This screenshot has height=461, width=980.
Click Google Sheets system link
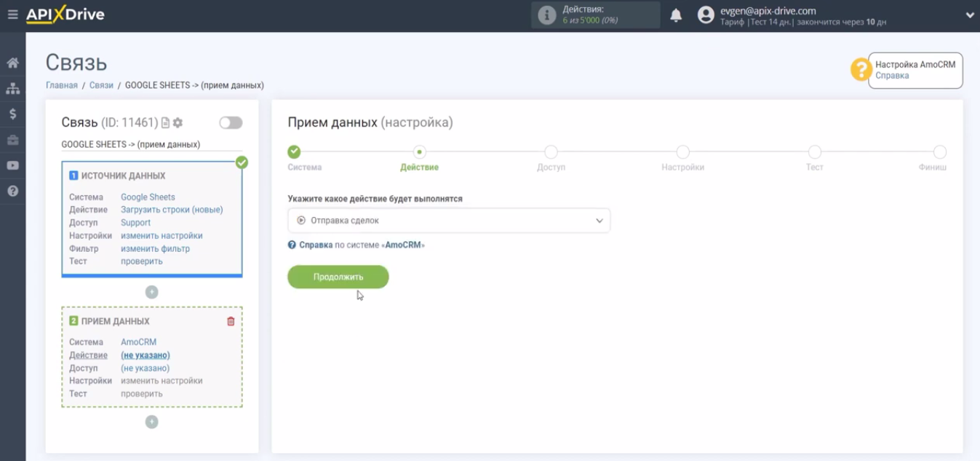pos(148,197)
